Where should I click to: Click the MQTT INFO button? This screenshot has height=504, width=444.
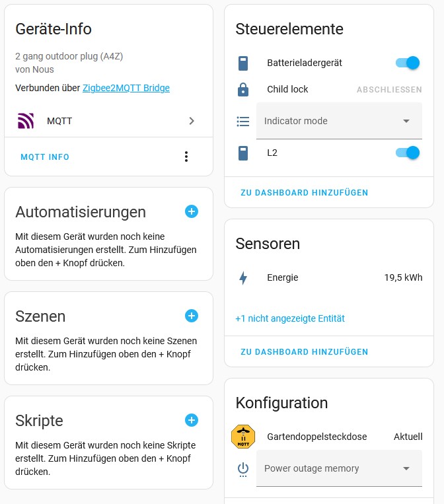(x=45, y=157)
